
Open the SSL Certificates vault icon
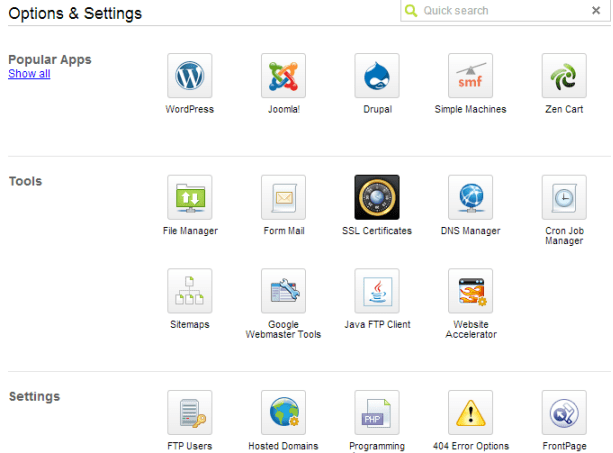[x=377, y=197]
